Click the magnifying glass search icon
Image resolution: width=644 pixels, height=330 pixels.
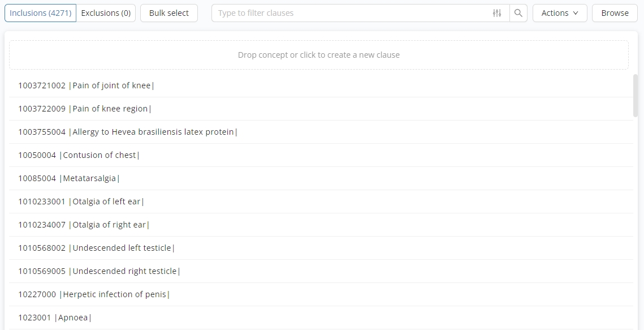[518, 13]
